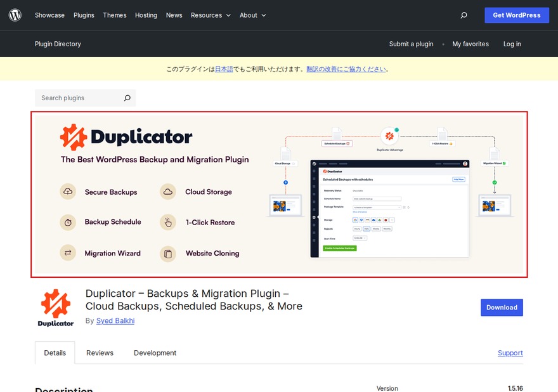The height and width of the screenshot is (392, 558).
Task: Click the Duplicator banner image
Action: click(280, 194)
